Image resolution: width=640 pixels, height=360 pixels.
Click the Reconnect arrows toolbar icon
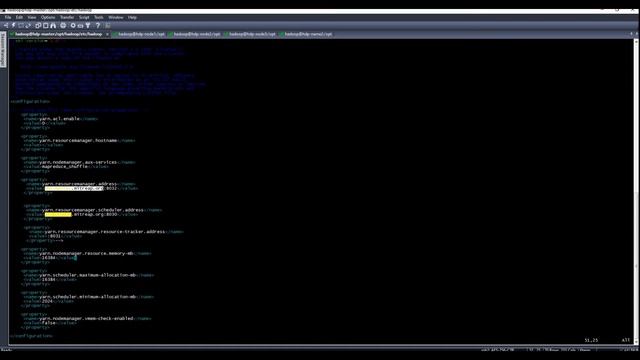[x=28, y=25]
